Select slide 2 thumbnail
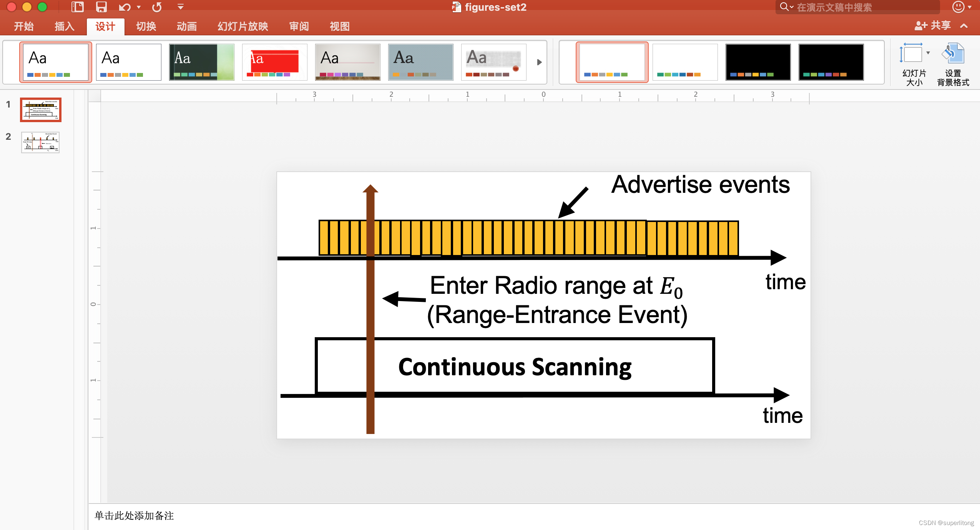The width and height of the screenshot is (980, 530). click(40, 142)
